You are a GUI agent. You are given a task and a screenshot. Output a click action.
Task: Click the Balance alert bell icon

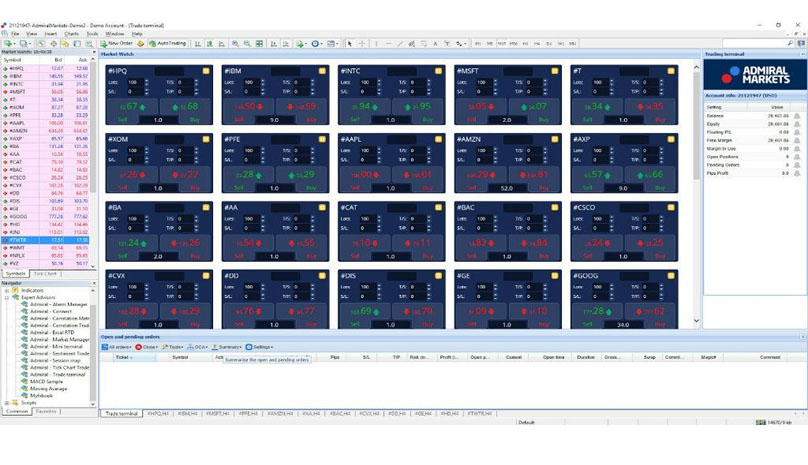tap(797, 116)
